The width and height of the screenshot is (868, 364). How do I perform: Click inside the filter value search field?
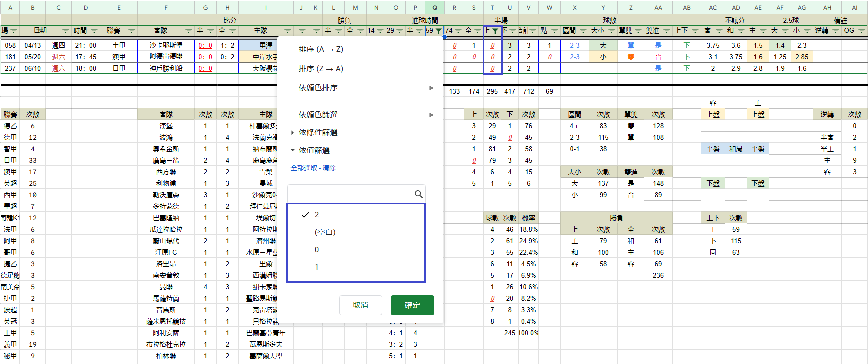pyautogui.click(x=350, y=194)
